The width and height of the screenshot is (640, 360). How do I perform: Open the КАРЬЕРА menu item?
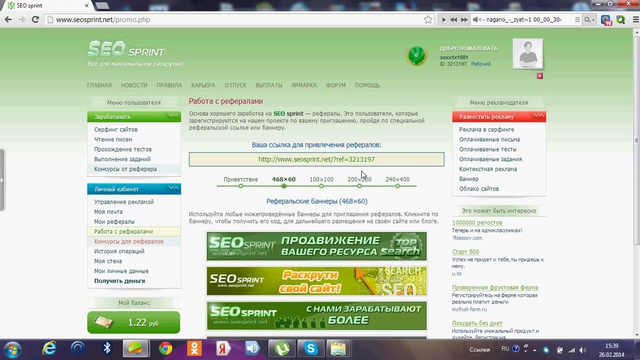[203, 85]
